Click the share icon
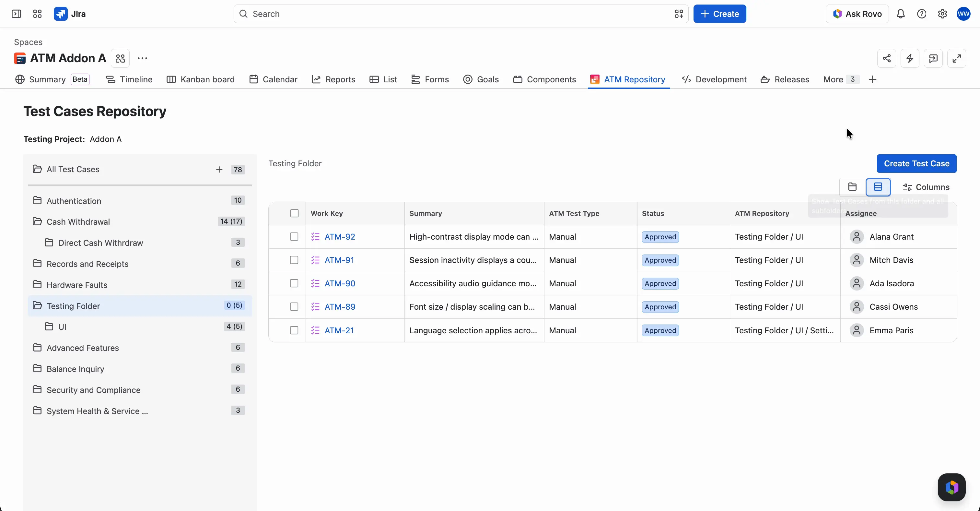This screenshot has height=511, width=980. [x=887, y=58]
